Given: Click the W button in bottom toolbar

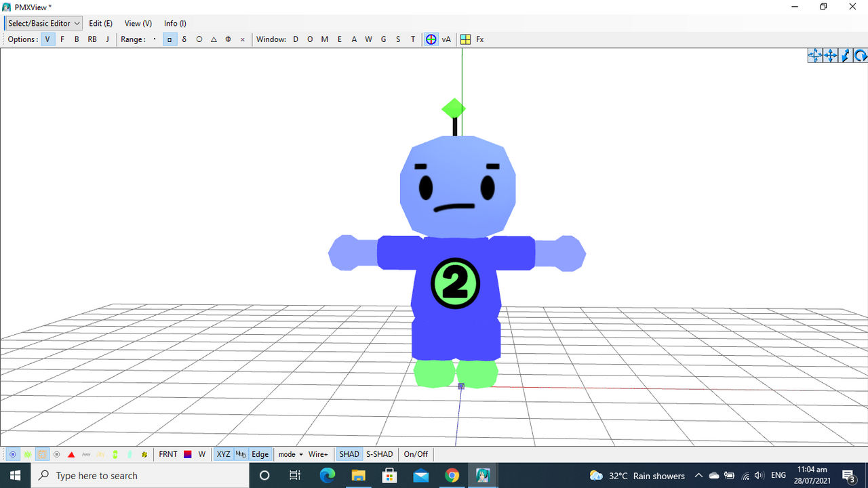Looking at the screenshot, I should pyautogui.click(x=202, y=454).
